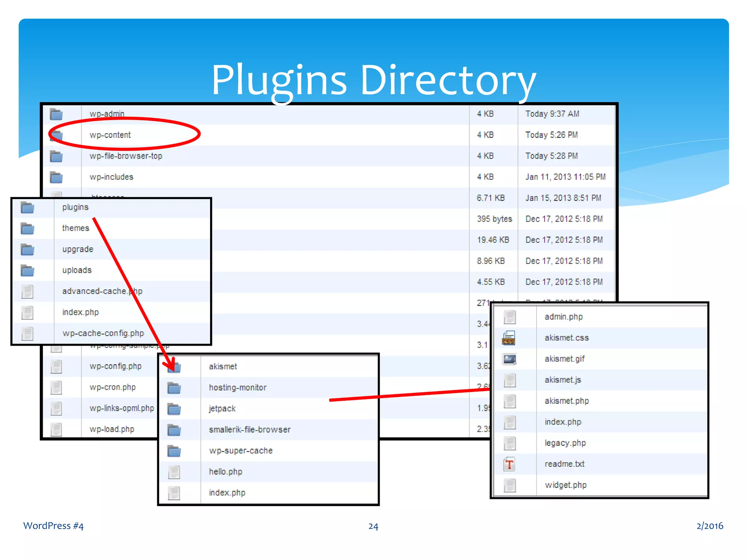
Task: Select akismet.css file name
Action: point(566,338)
